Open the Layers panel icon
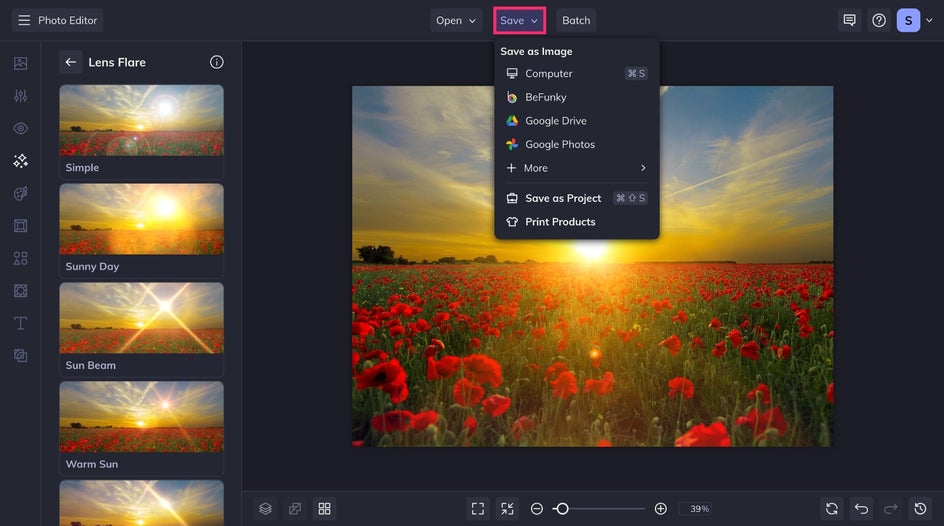Screen dimensions: 944x526 click(265, 509)
